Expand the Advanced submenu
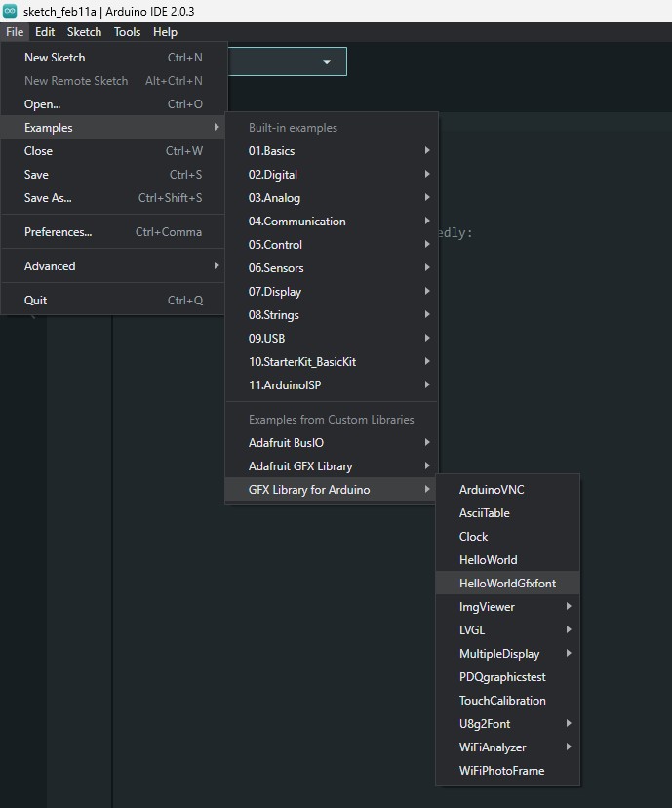The height and width of the screenshot is (808, 672). pos(113,265)
